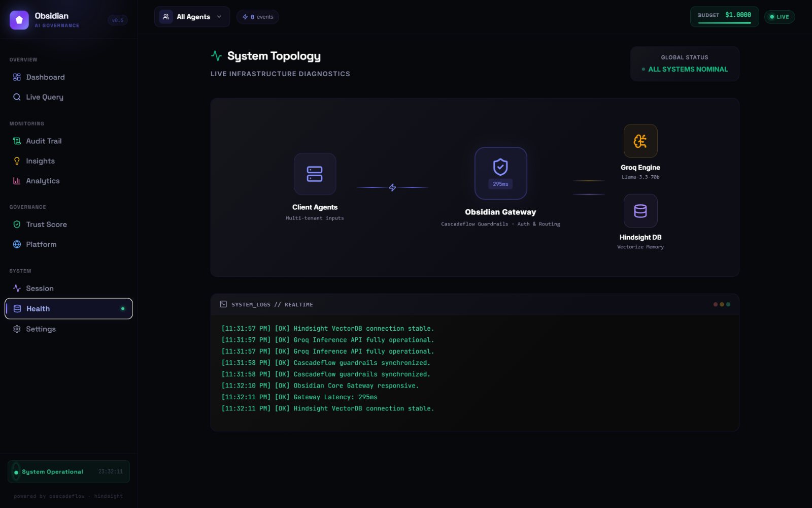Viewport: 812px width, 508px height.
Task: Open Live Query from sidebar
Action: click(69, 97)
